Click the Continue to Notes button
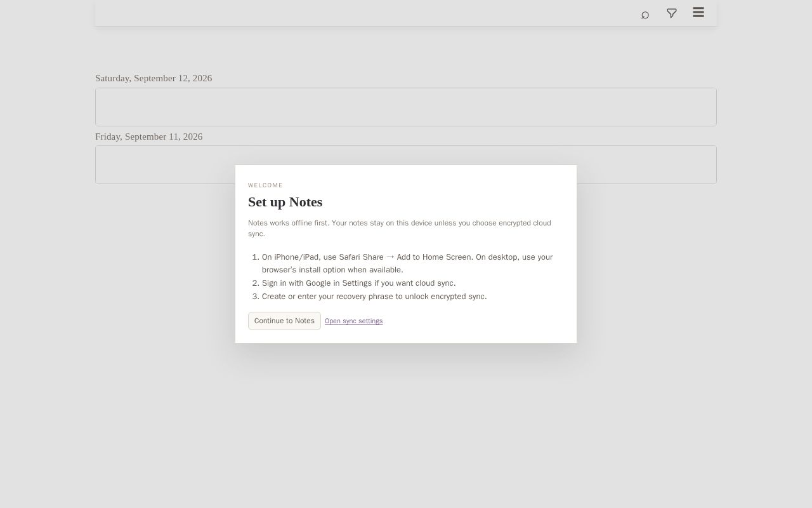812x508 pixels. click(284, 321)
